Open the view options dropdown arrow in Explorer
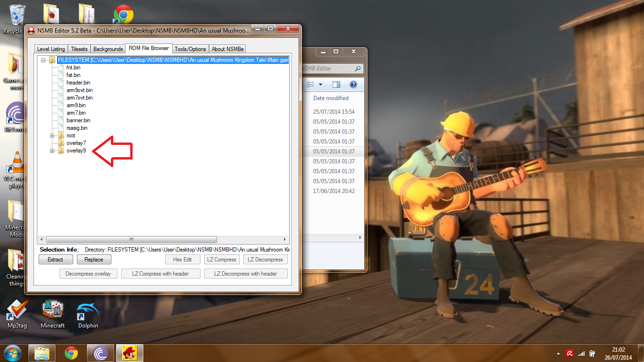This screenshot has height=362, width=644. [x=320, y=84]
